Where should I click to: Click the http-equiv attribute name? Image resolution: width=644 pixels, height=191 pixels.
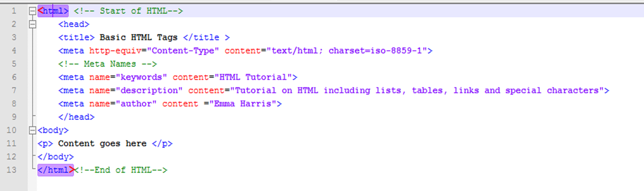110,50
